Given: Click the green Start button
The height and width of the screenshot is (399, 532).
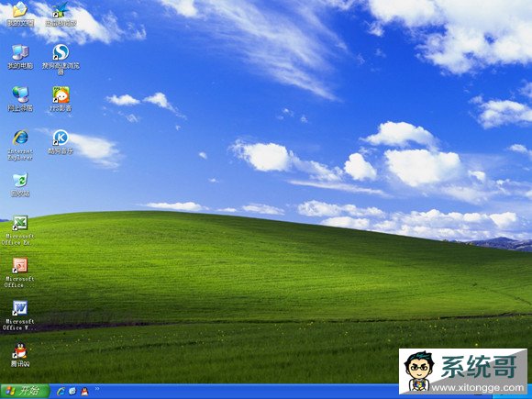Looking at the screenshot, I should click(x=25, y=392).
